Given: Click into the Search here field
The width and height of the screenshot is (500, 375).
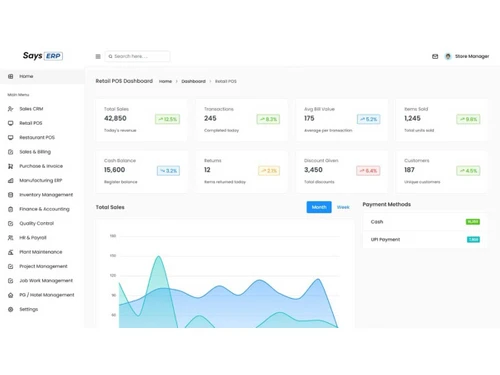Looking at the screenshot, I should (x=138, y=56).
